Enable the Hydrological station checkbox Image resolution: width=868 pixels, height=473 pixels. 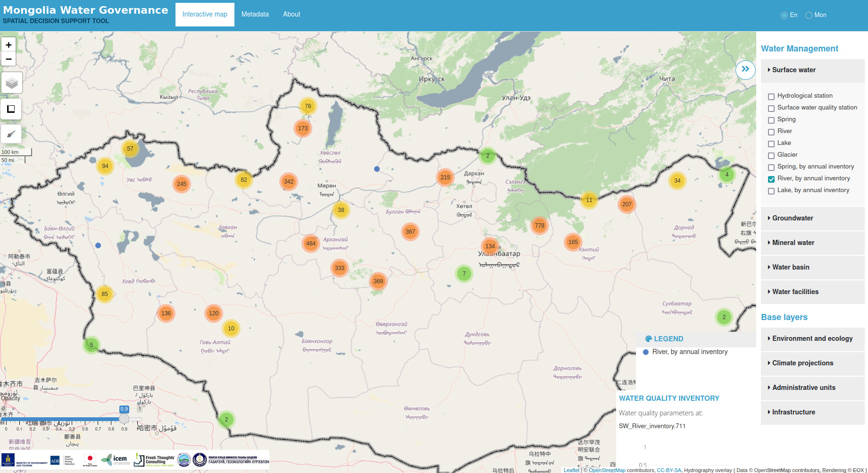[x=771, y=96]
